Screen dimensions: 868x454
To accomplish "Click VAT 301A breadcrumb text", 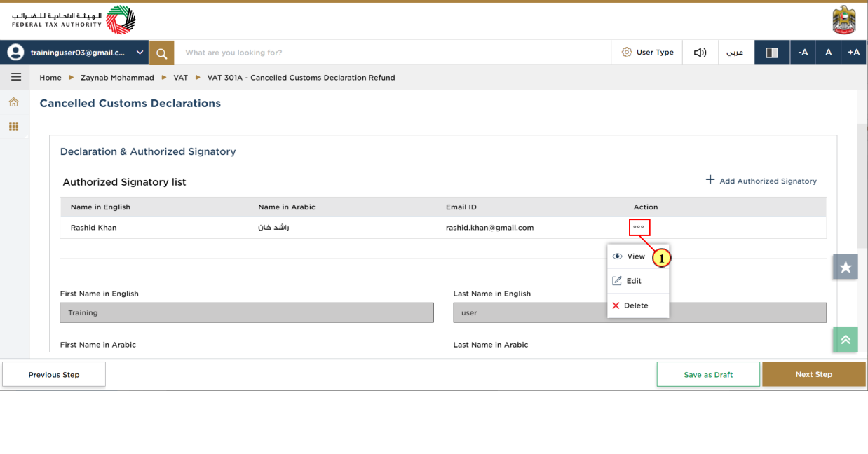I will tap(301, 78).
